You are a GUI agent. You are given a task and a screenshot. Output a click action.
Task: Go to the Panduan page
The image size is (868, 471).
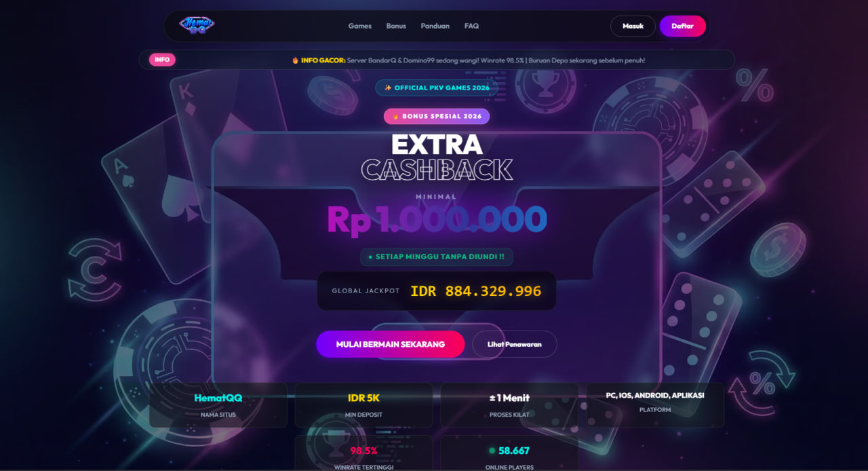coord(435,26)
